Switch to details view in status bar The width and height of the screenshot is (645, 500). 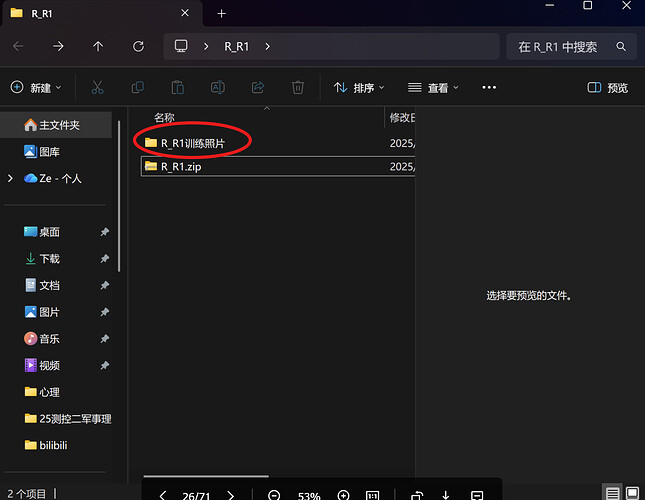(x=612, y=494)
